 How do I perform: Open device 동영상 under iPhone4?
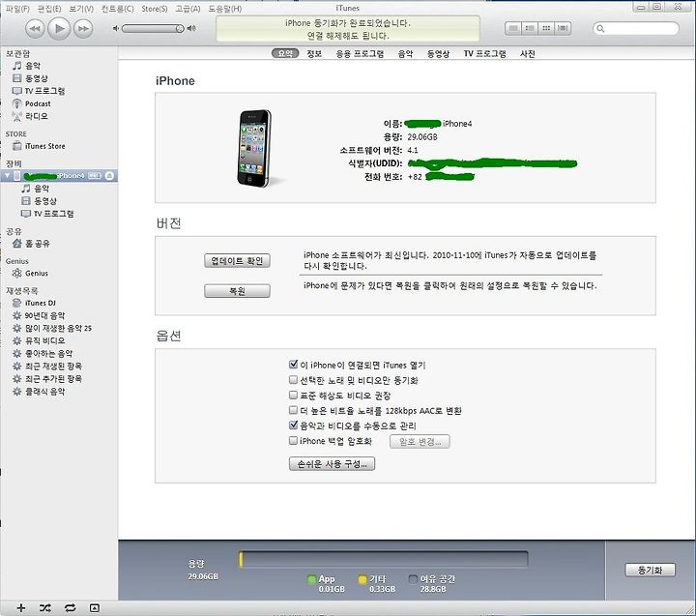click(39, 201)
